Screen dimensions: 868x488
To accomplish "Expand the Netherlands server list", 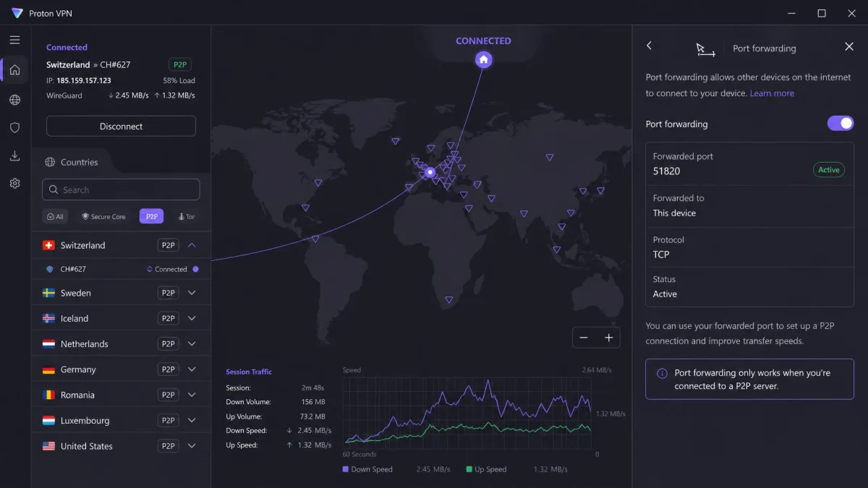I will (x=192, y=343).
